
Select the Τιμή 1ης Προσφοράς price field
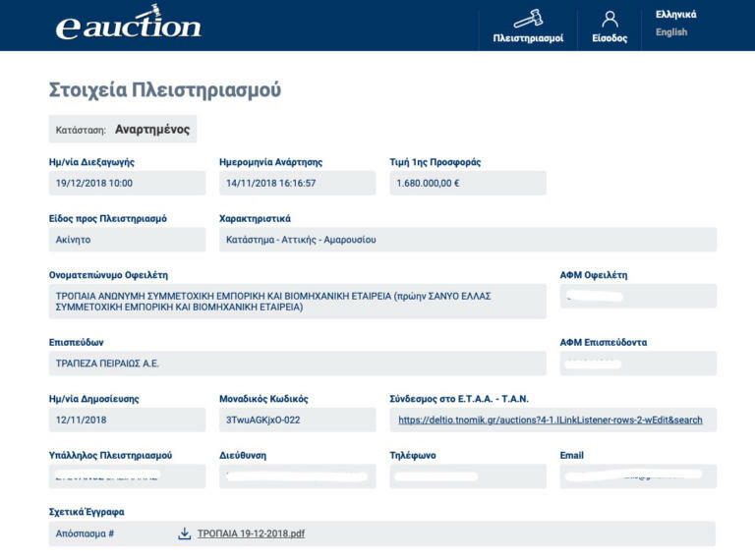tap(467, 183)
